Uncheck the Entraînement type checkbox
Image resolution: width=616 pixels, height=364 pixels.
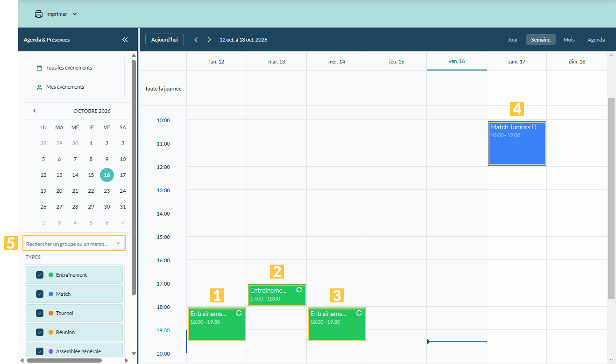tap(40, 275)
